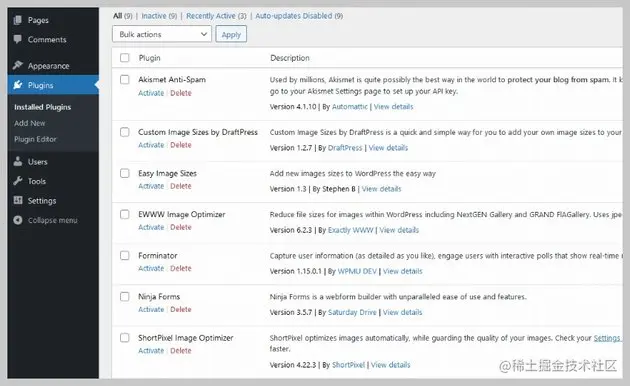Filter by Auto-updates Disabled (9)
This screenshot has width=630, height=386.
click(x=299, y=16)
